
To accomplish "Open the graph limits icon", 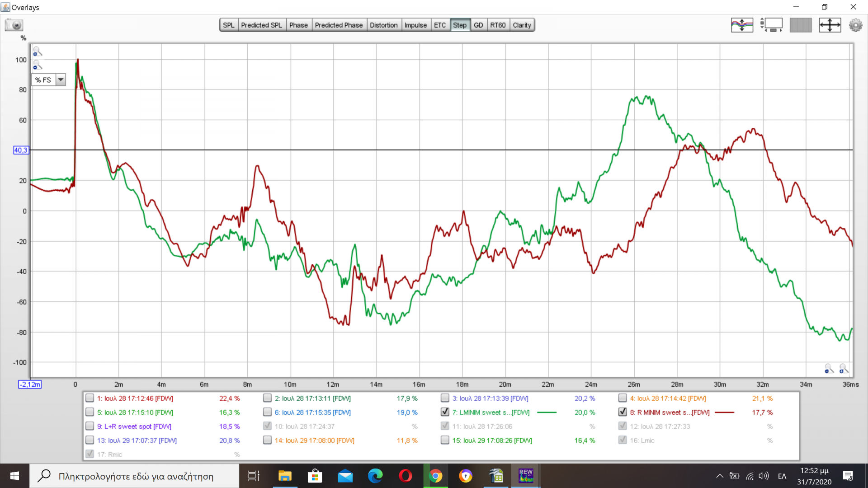I will point(771,25).
